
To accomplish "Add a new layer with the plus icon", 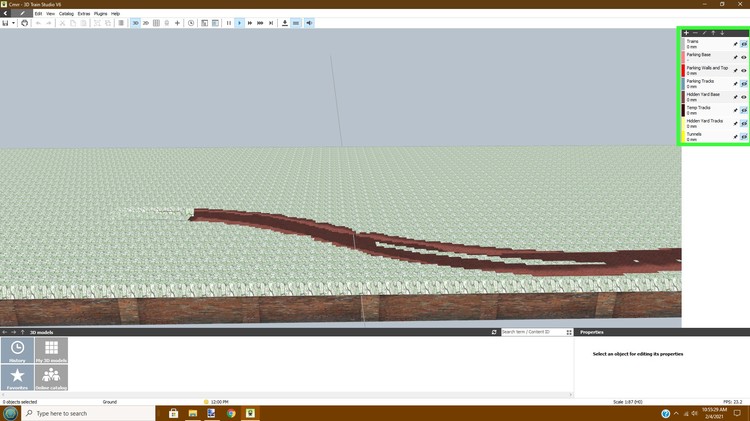I will point(686,33).
